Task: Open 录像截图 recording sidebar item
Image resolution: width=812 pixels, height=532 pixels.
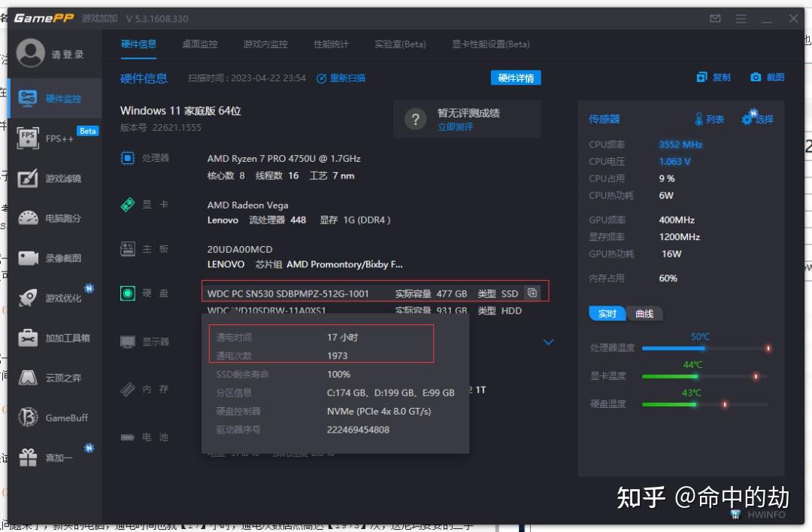Action: pos(55,258)
